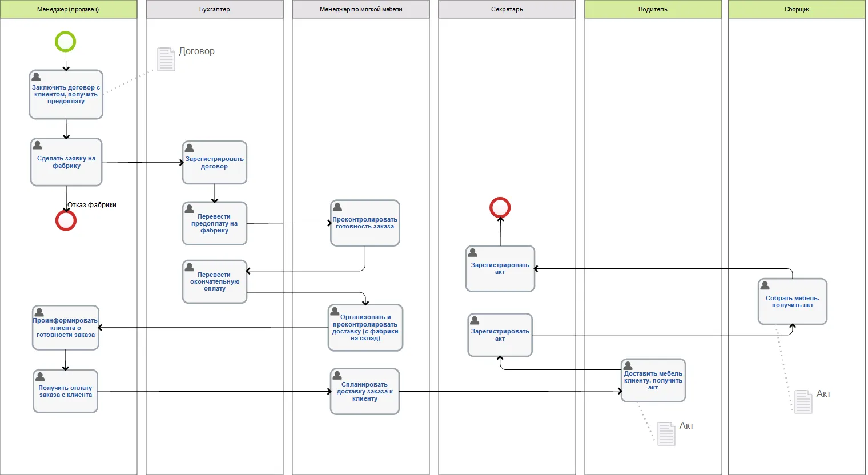The height and width of the screenshot is (475, 868).
Task: Select task 'Заключить договор с клиентом, получить предоплату'
Action: [66, 95]
